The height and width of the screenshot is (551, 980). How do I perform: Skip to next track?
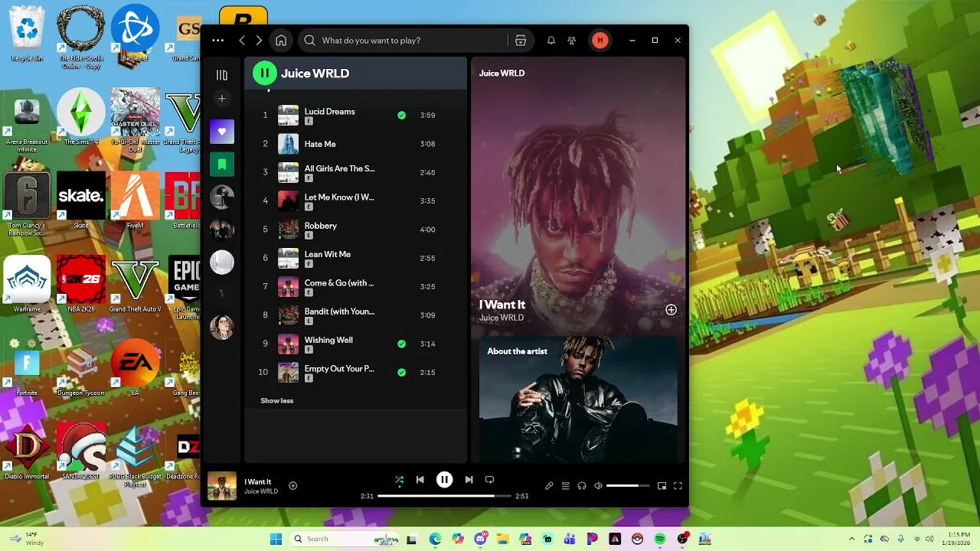[469, 480]
